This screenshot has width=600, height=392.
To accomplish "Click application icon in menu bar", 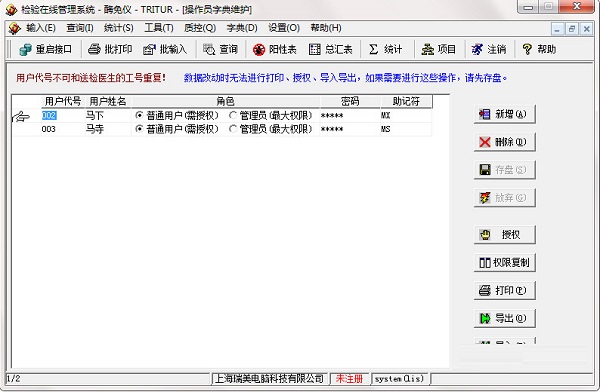I will click(14, 28).
